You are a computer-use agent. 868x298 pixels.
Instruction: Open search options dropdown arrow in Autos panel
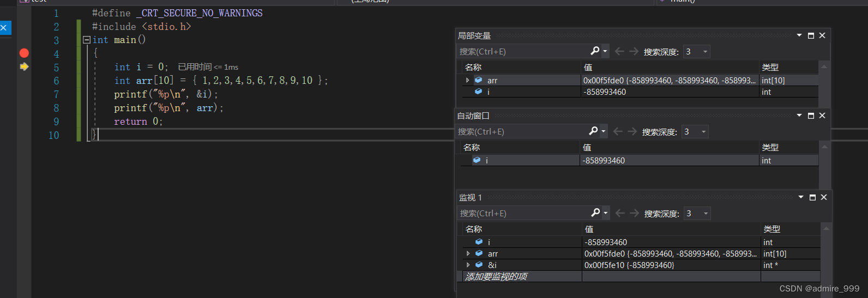point(604,131)
